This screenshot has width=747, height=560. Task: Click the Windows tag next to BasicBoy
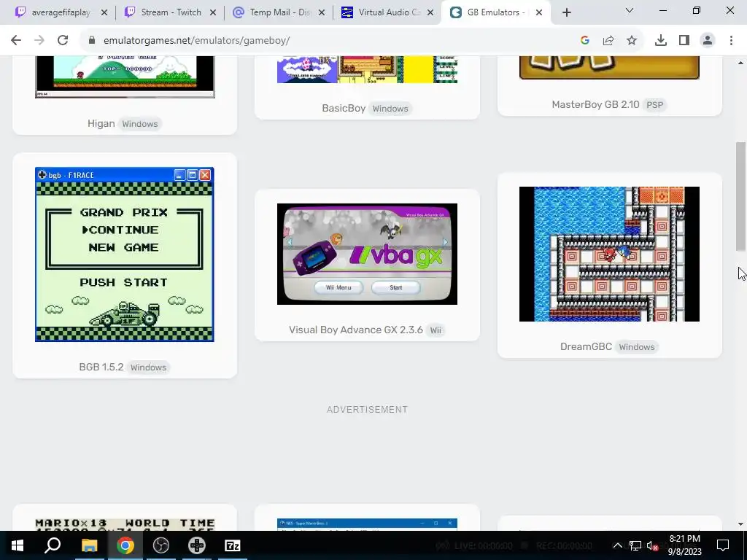[390, 109]
